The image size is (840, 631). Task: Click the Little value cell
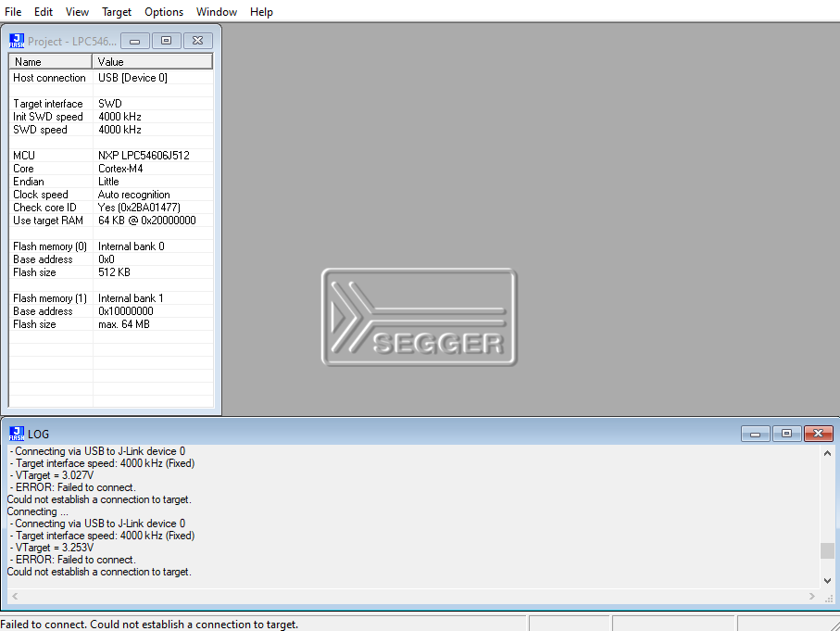click(x=108, y=182)
